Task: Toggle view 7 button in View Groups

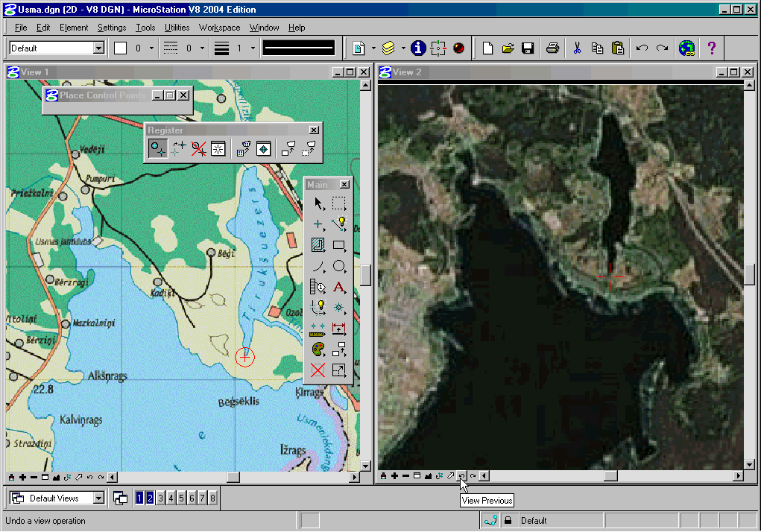Action: tap(203, 498)
